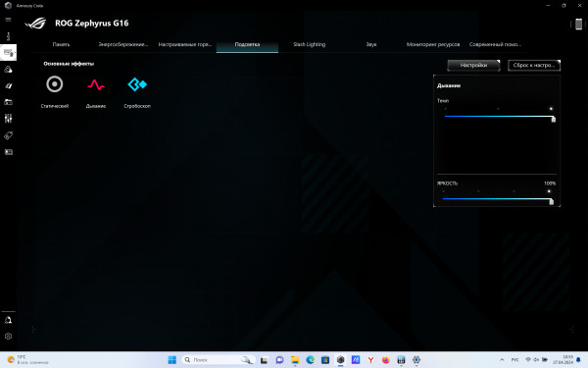Open the last tab Современный помо...

pos(495,44)
